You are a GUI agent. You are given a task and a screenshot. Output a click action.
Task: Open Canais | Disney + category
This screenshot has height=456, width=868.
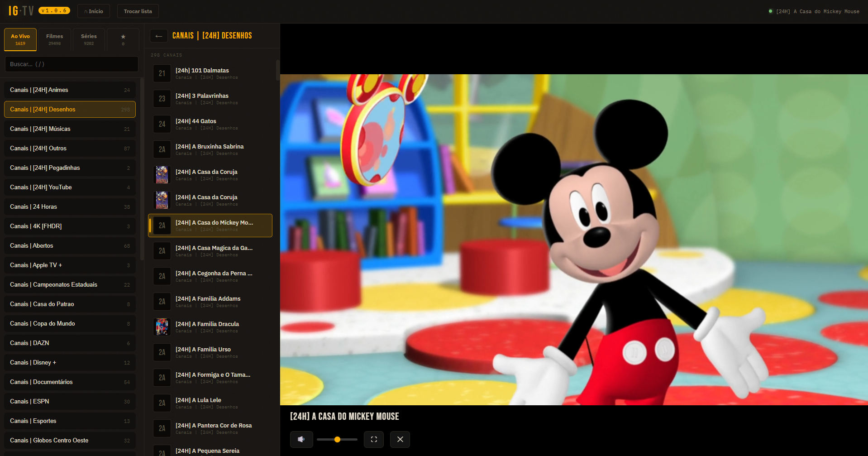tap(70, 362)
